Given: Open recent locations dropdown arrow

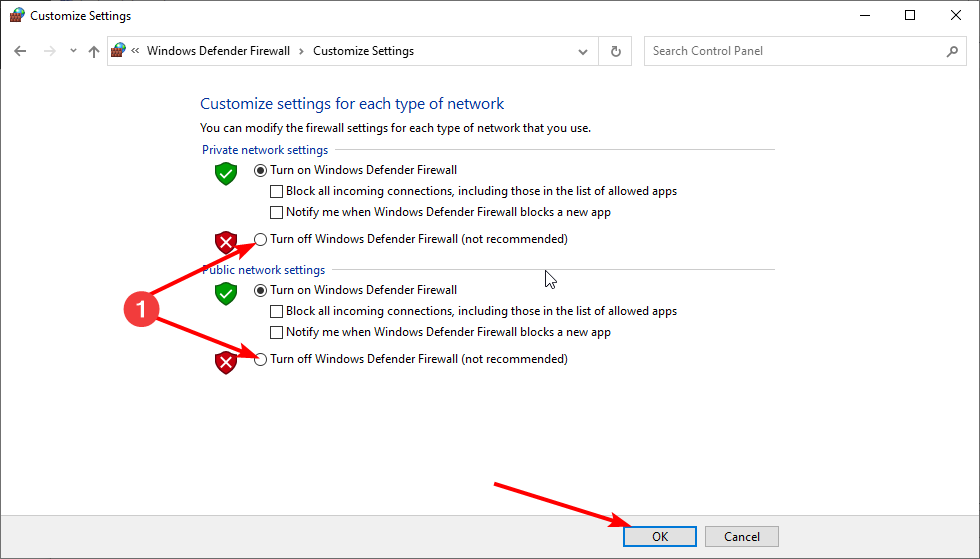Looking at the screenshot, I should pos(73,51).
